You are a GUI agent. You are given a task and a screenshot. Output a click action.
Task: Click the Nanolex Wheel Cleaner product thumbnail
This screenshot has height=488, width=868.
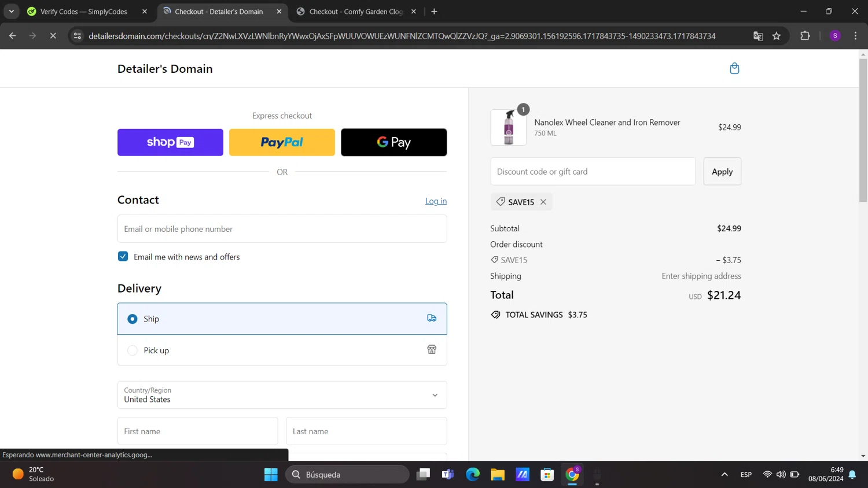tap(509, 127)
